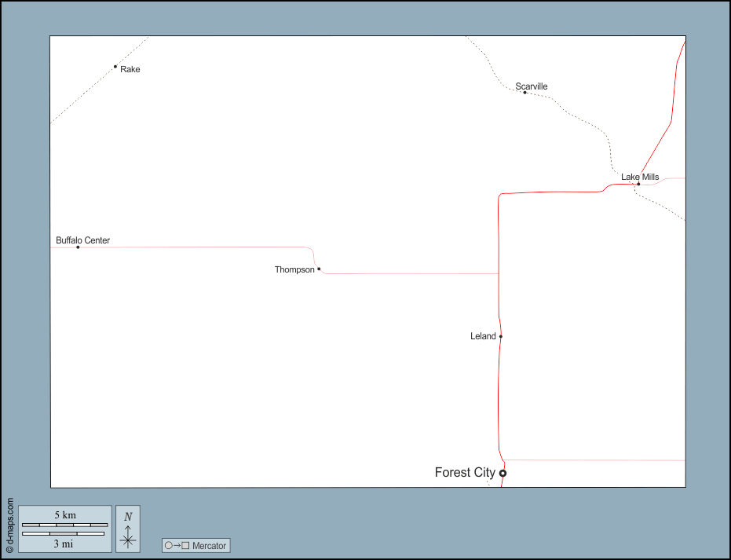This screenshot has width=731, height=560.
Task: Click the Mercator projection symbol icon
Action: tap(177, 546)
